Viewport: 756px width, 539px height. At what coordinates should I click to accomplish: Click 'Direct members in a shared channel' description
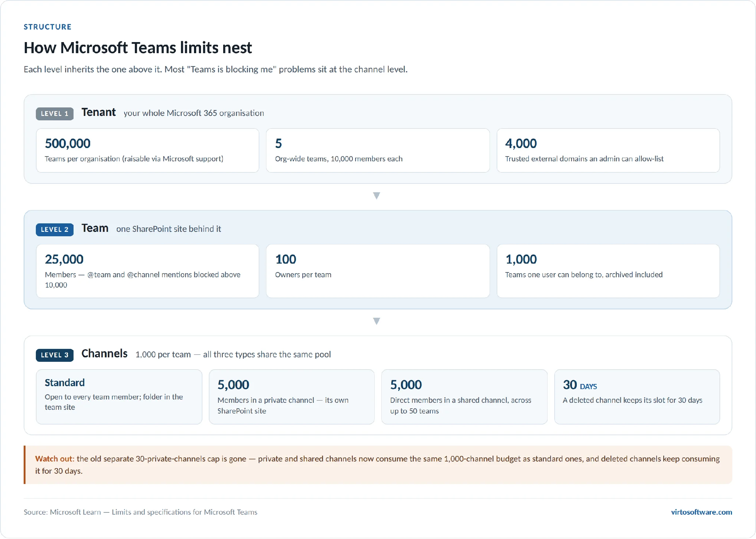pyautogui.click(x=461, y=406)
